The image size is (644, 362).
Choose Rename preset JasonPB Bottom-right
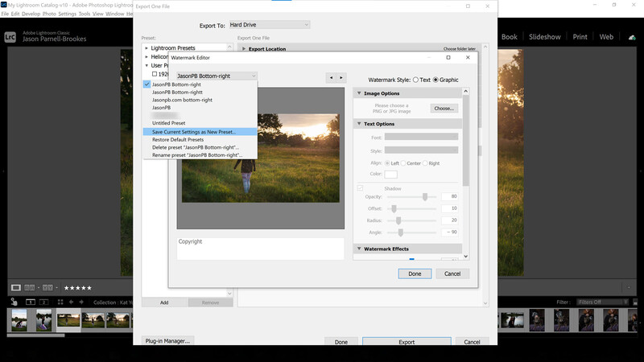click(200, 155)
